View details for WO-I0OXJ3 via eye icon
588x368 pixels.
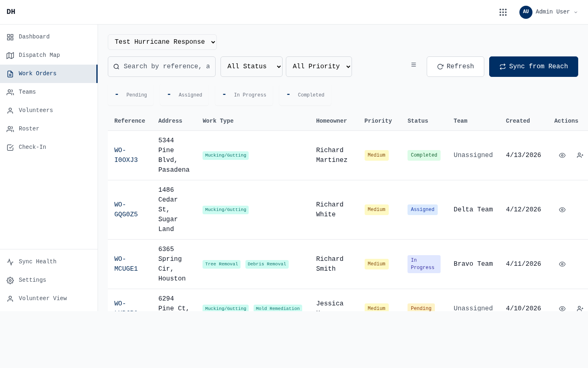pos(562,155)
